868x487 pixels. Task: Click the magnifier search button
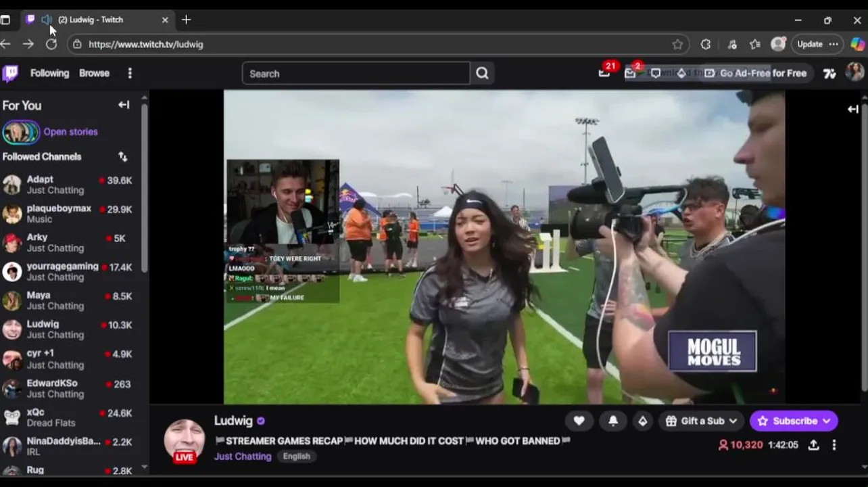tap(482, 74)
